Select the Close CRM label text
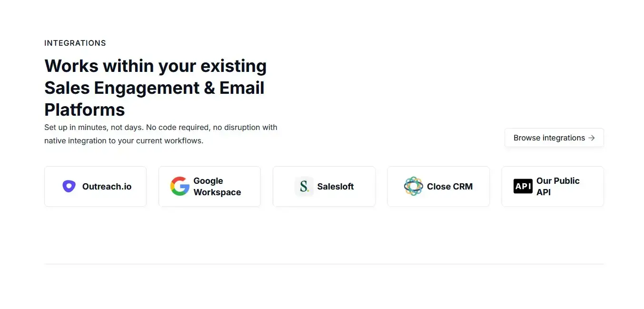 [x=450, y=187]
